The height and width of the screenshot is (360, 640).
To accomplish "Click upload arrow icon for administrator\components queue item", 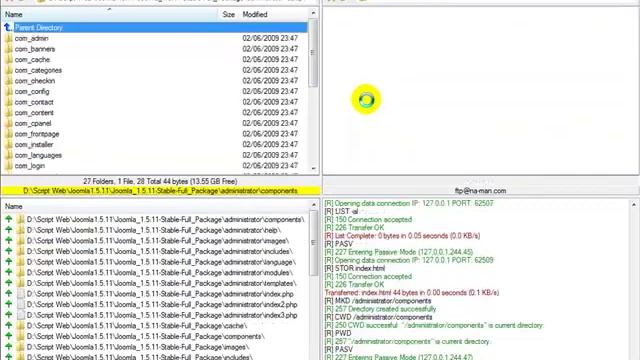I will [9, 219].
